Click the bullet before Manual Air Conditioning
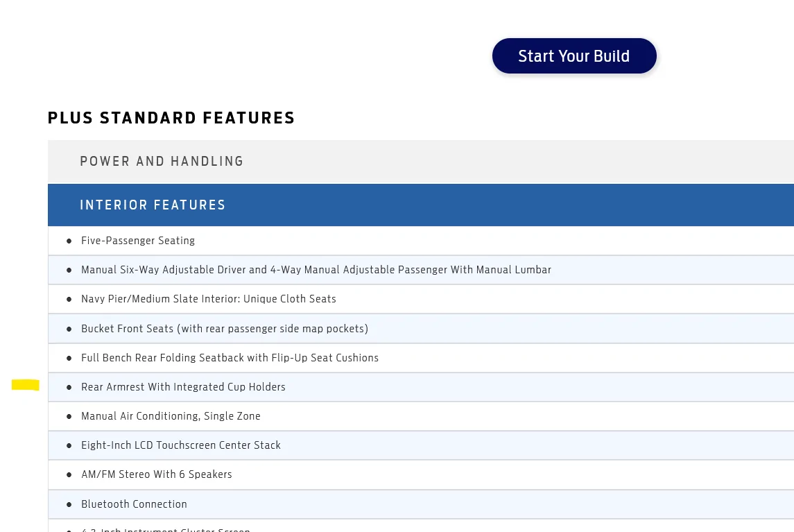Viewport: 794px width, 532px height. [x=69, y=416]
